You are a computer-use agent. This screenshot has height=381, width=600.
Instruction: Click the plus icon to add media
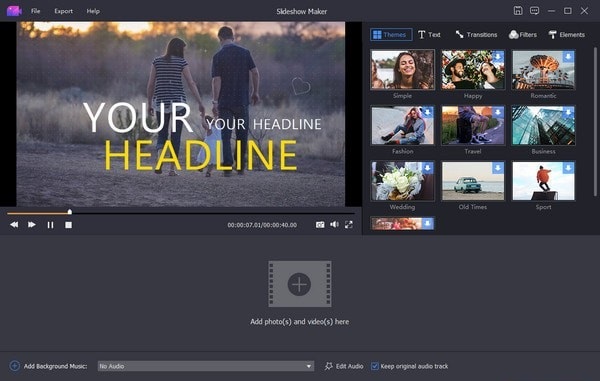[x=299, y=284]
